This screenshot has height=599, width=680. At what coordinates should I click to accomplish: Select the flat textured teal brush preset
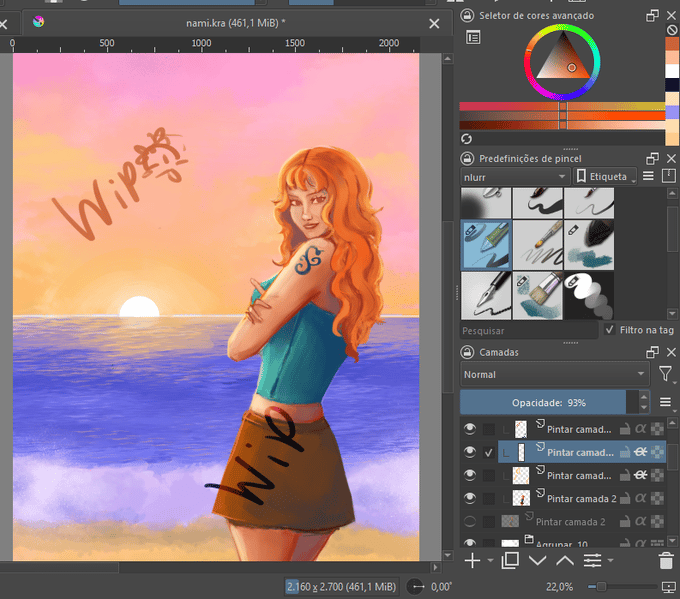click(538, 295)
